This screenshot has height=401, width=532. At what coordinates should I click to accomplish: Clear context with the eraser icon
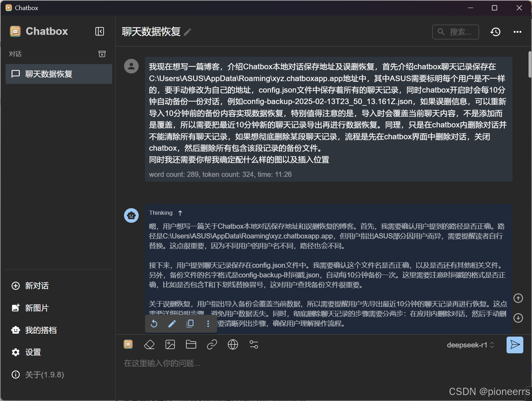(x=149, y=345)
